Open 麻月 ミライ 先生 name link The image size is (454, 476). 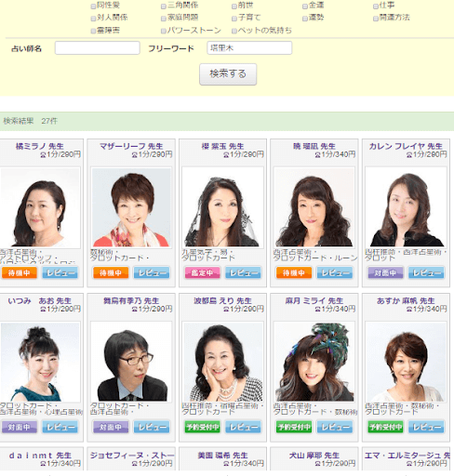[314, 301]
